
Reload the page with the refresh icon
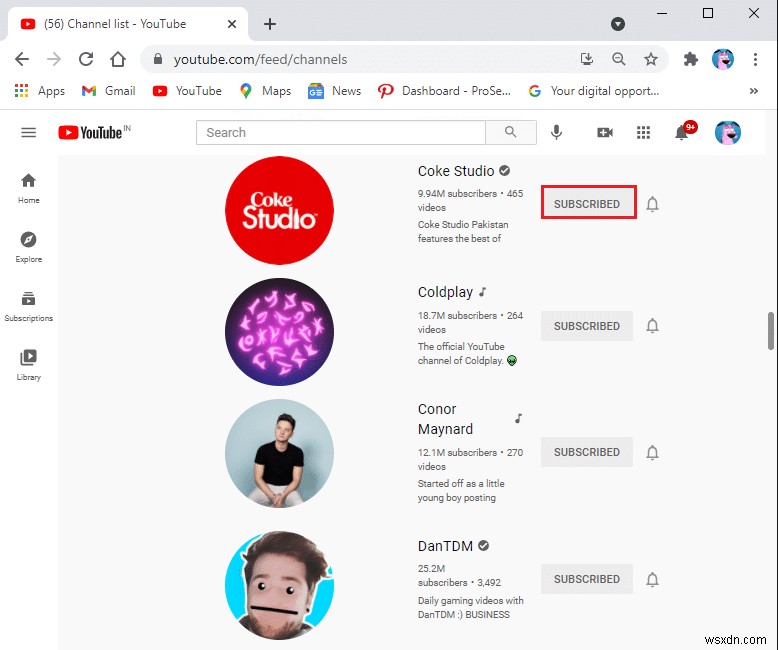coord(86,59)
